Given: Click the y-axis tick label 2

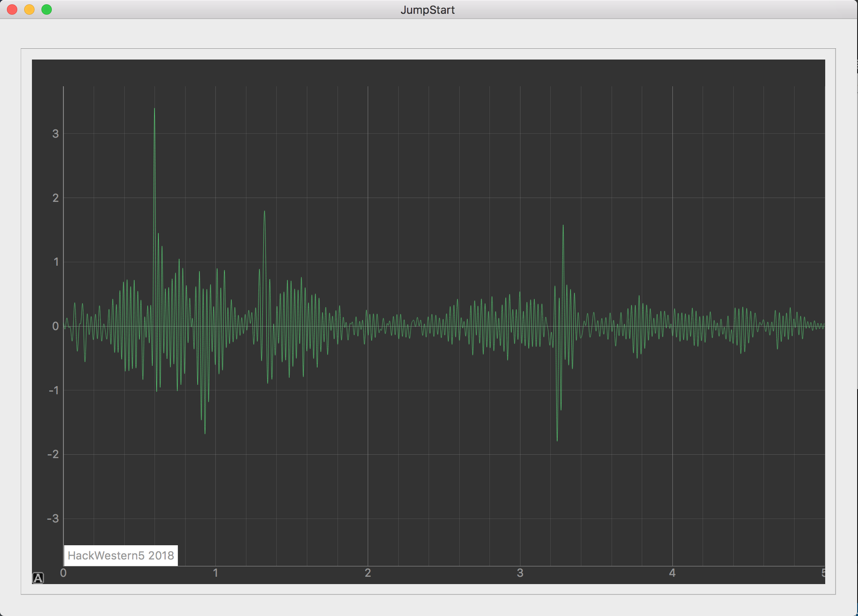Looking at the screenshot, I should [x=55, y=198].
